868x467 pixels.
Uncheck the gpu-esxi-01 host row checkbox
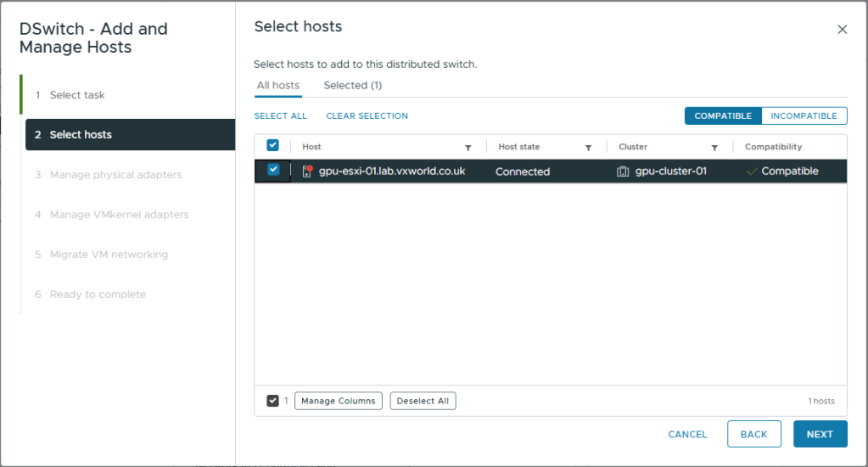pos(273,170)
